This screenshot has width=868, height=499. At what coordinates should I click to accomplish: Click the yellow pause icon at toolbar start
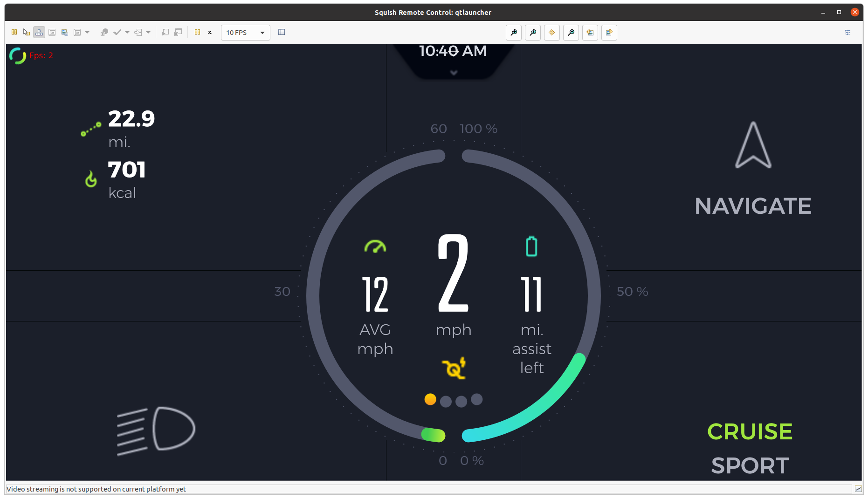pyautogui.click(x=14, y=32)
